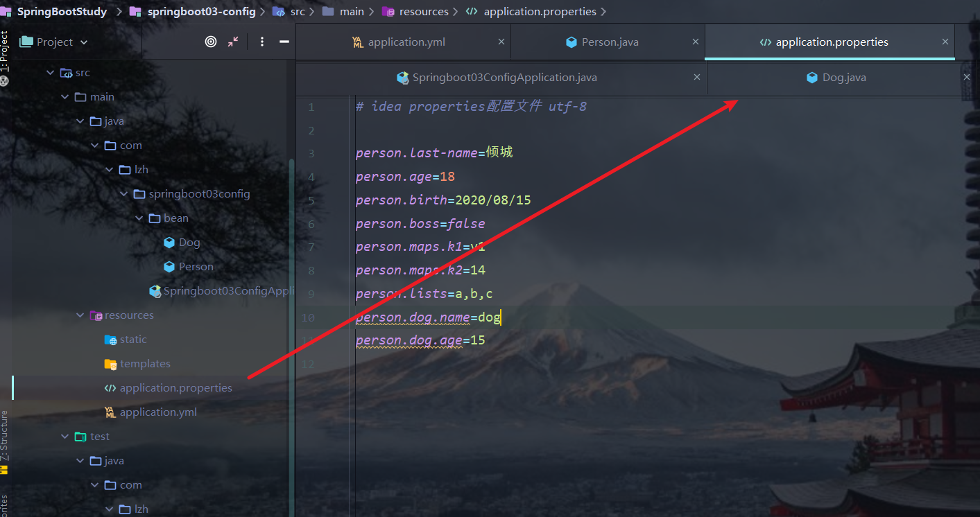Click test folder icon
Screen dimensions: 980x517
pos(81,437)
